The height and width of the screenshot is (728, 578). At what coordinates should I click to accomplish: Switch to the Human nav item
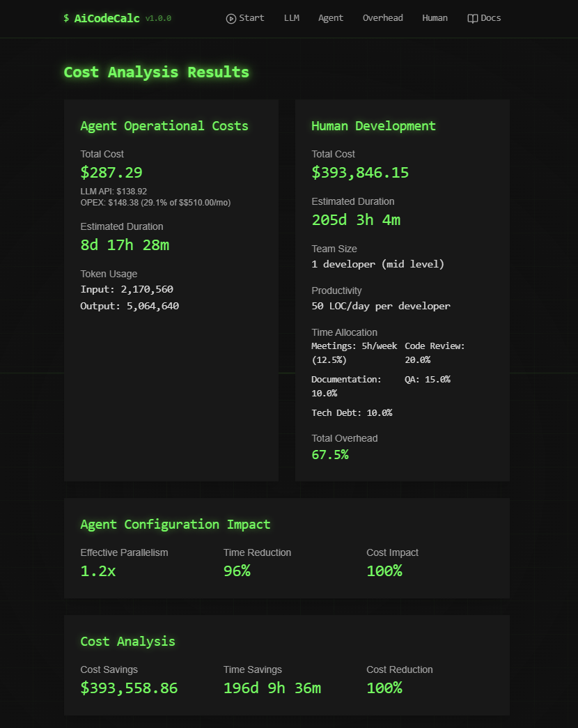(x=435, y=18)
